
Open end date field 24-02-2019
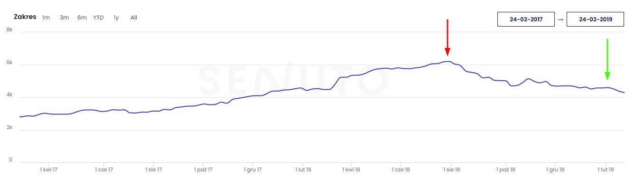pos(595,19)
